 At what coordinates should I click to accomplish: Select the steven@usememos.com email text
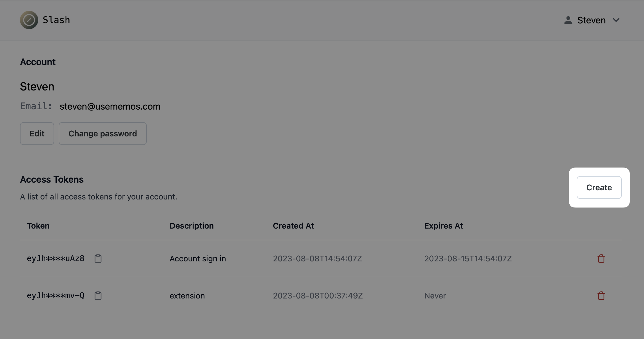point(110,106)
